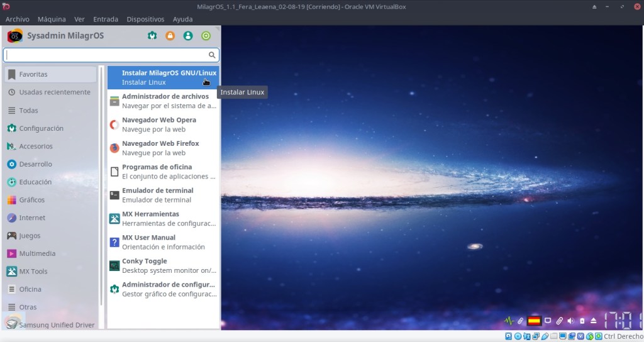Click the Firefox browser icon

coord(114,148)
